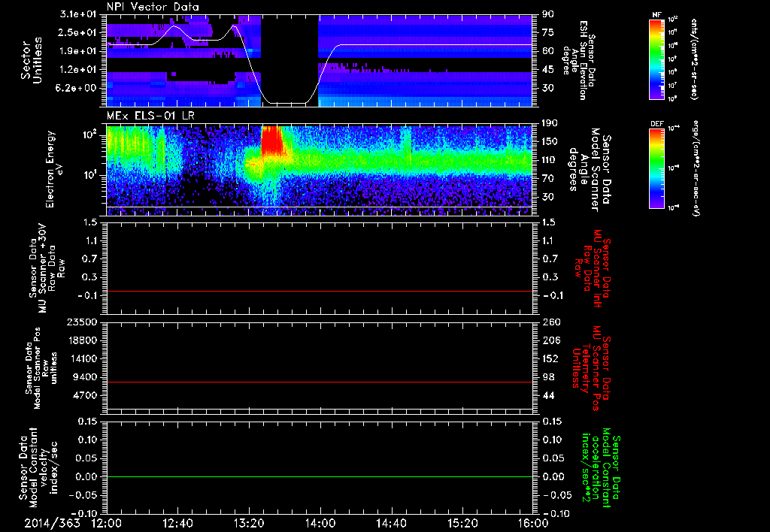Click the "Model Scanner Pos Raw unitless" axis title
Screen dimensions: 770x532
(41, 368)
